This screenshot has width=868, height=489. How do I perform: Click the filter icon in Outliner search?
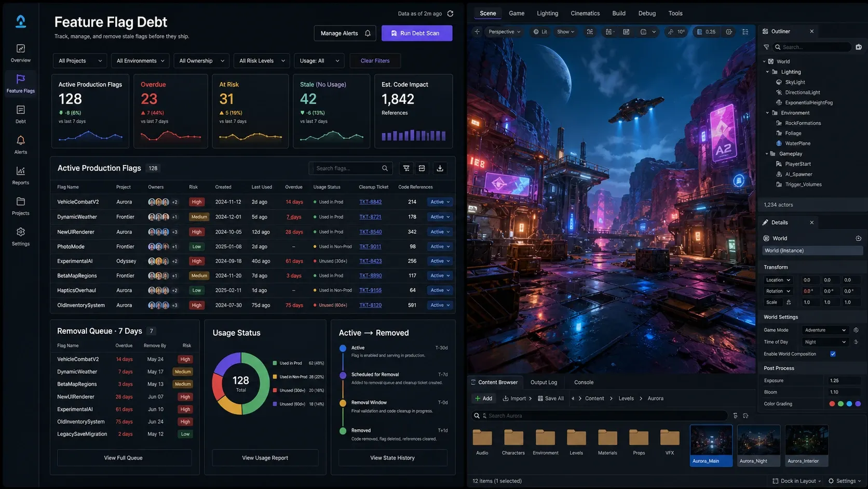click(x=766, y=47)
